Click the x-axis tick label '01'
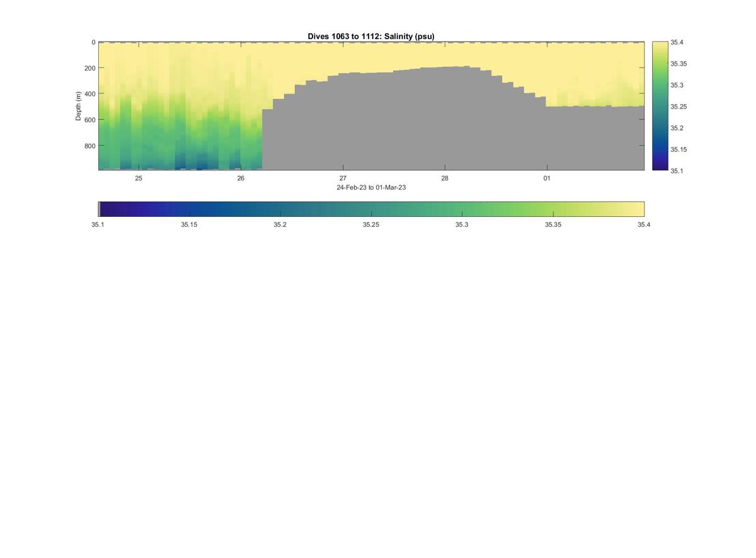The image size is (756, 558). pos(547,178)
